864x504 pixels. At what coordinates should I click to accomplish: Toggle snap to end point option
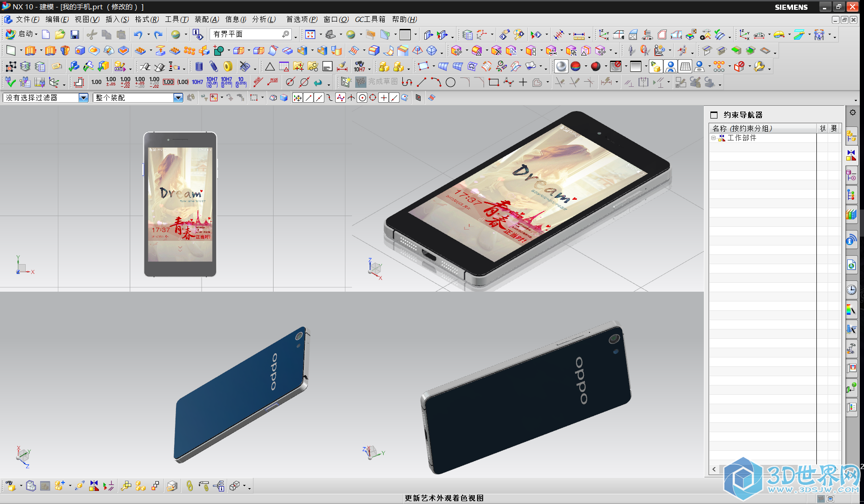[309, 98]
